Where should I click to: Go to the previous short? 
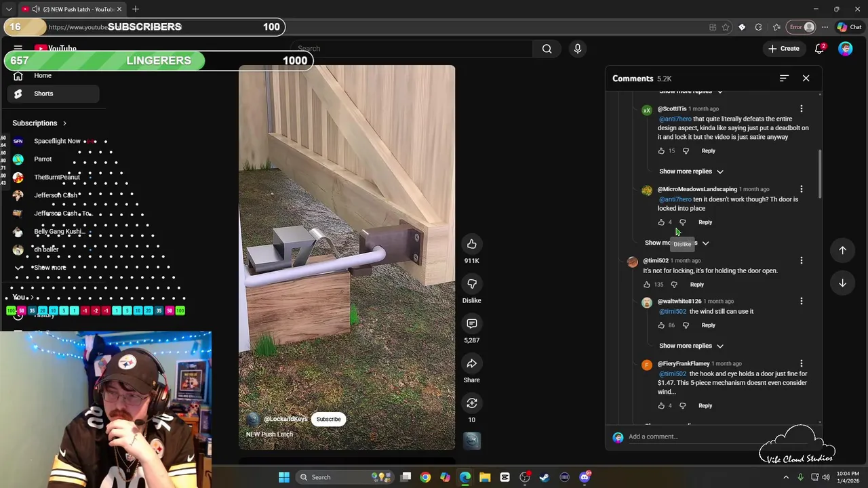[x=842, y=250]
